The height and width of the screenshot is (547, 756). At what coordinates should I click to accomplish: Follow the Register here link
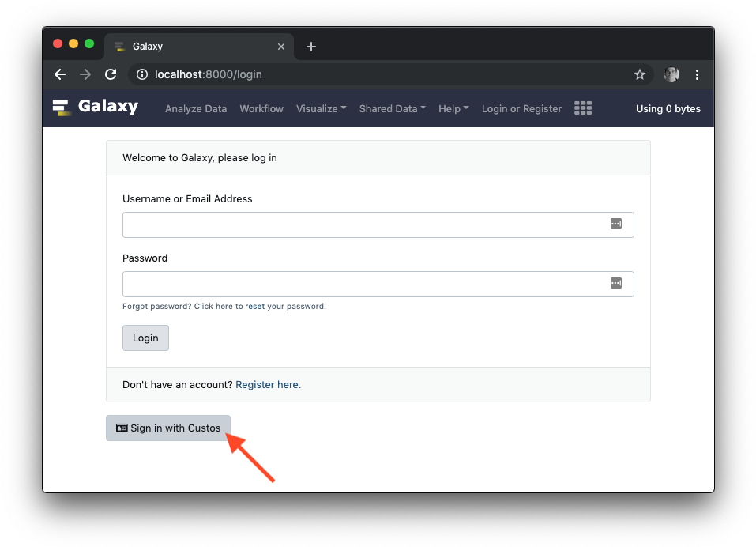(268, 384)
